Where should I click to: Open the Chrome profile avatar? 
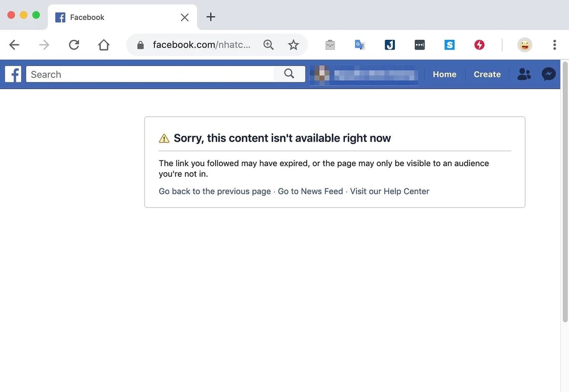[525, 45]
